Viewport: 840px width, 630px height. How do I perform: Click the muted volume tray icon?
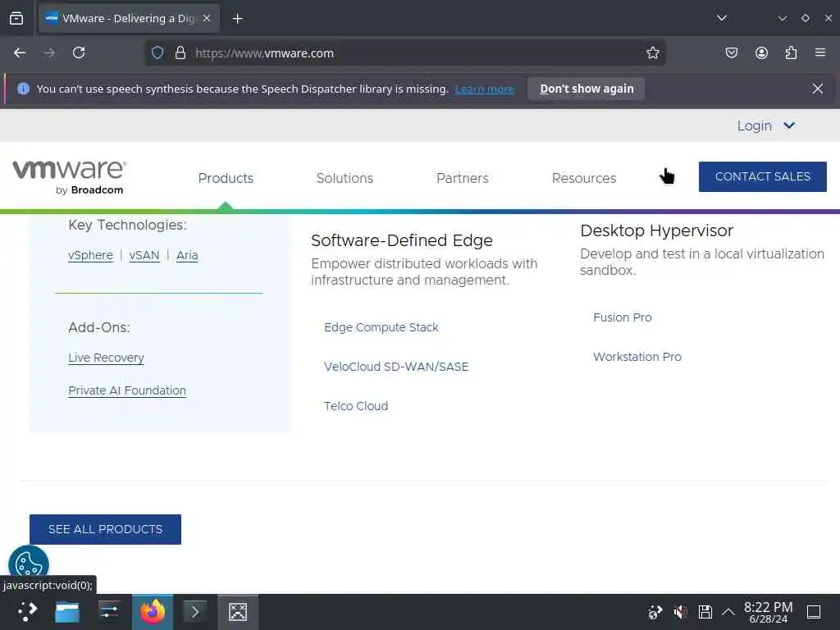click(x=680, y=612)
